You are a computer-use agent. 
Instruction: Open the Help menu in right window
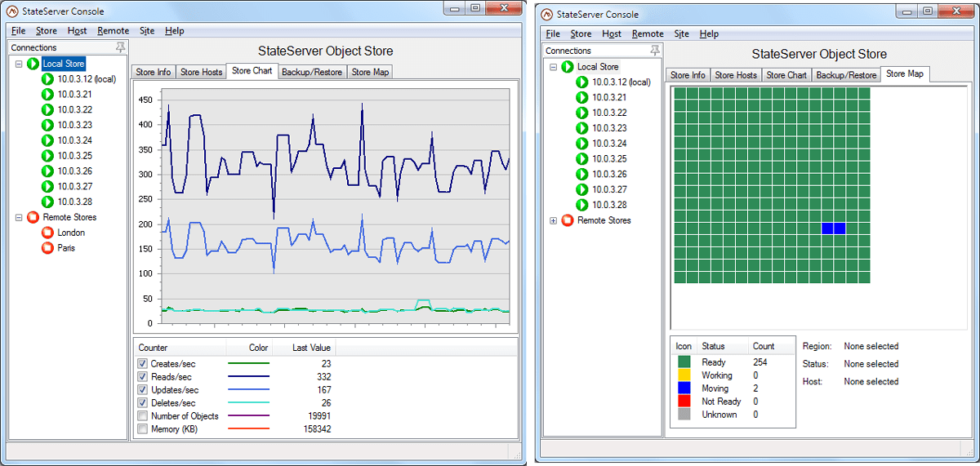point(709,34)
